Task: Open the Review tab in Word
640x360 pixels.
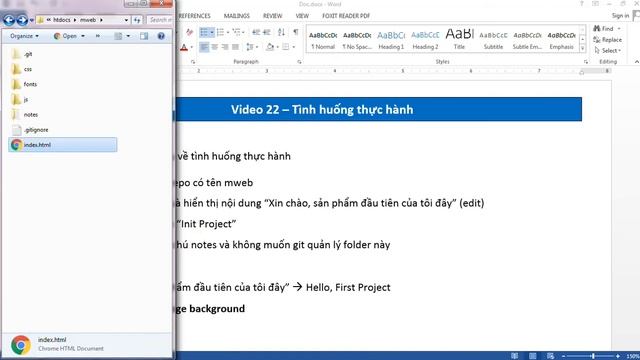Action: click(273, 16)
